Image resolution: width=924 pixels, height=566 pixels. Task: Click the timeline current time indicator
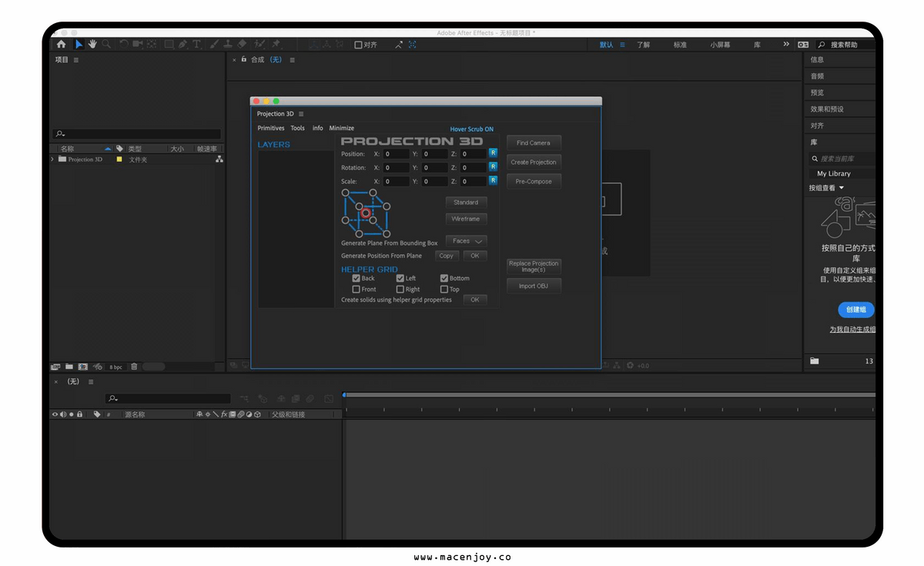click(344, 395)
